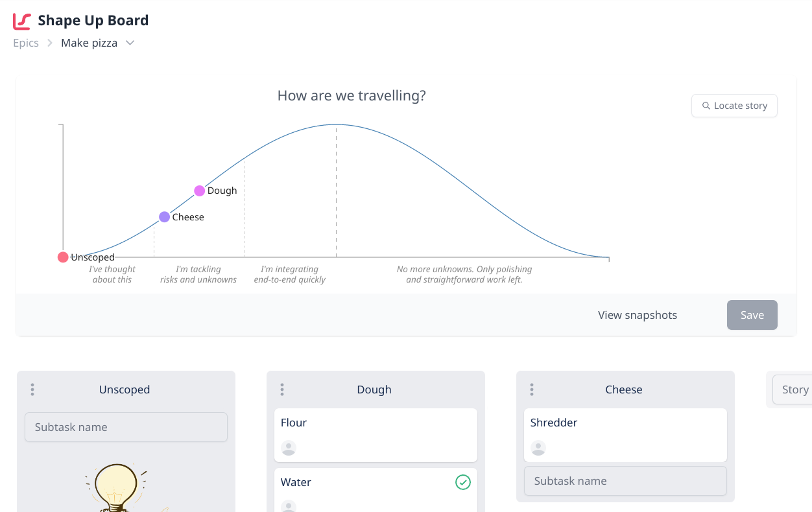Click View snapshots
This screenshot has width=812, height=512.
click(638, 315)
